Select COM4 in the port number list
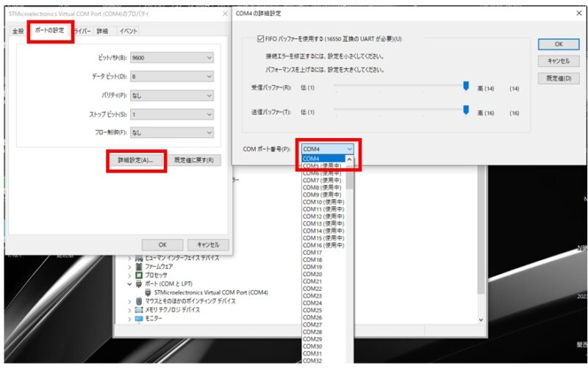 point(323,159)
